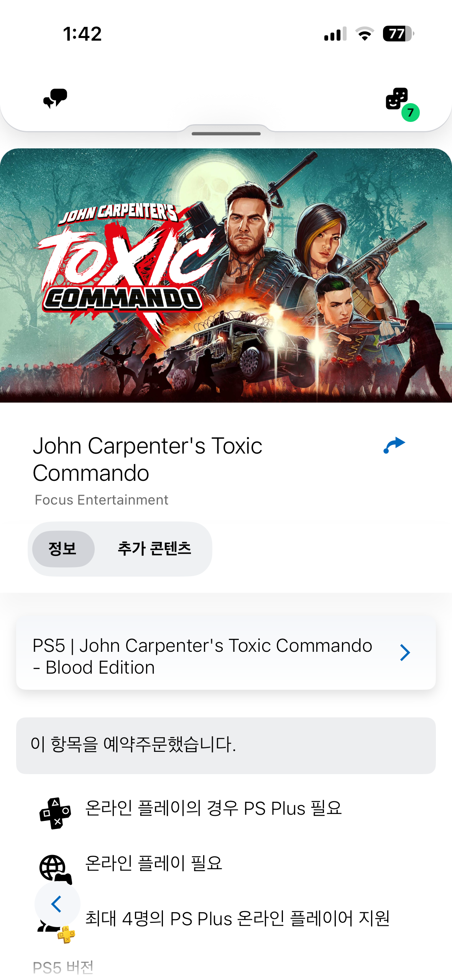Image resolution: width=452 pixels, height=980 pixels.
Task: Switch to the 추가 콘텐츠 tab
Action: pyautogui.click(x=154, y=549)
